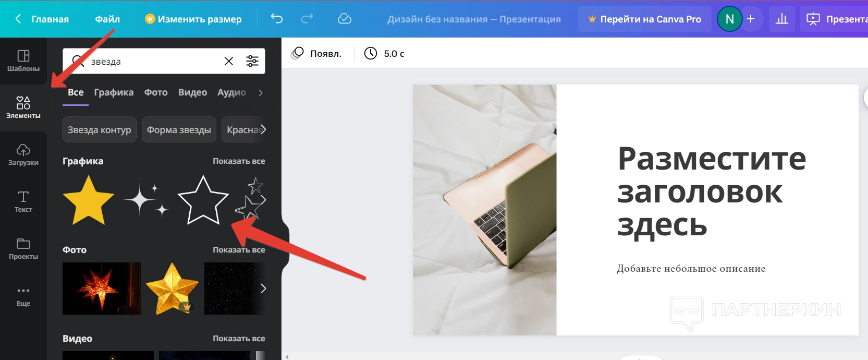The height and width of the screenshot is (360, 868).
Task: Expand more tabs with chevron after Аудио
Action: (x=261, y=92)
